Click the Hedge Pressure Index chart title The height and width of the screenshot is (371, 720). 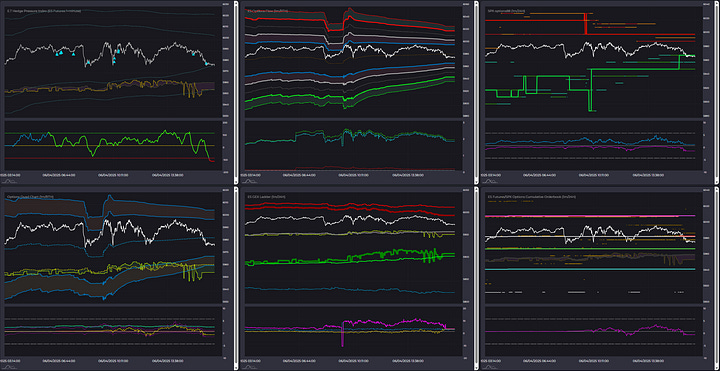click(x=44, y=11)
